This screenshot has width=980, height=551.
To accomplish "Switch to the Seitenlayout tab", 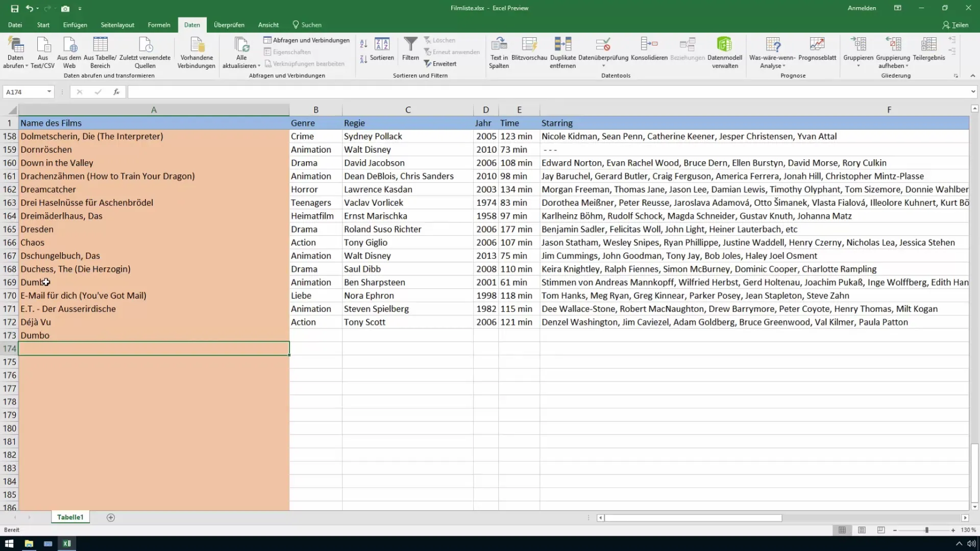I will click(117, 24).
